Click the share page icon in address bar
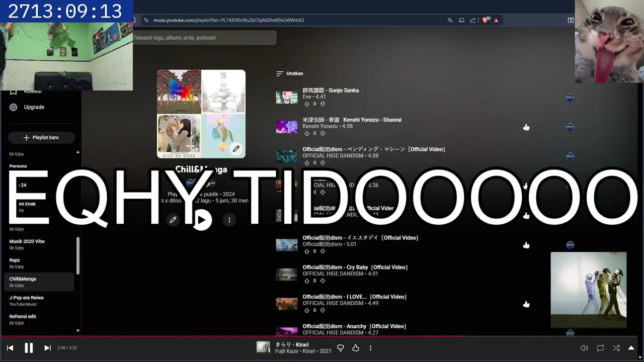 [x=473, y=20]
